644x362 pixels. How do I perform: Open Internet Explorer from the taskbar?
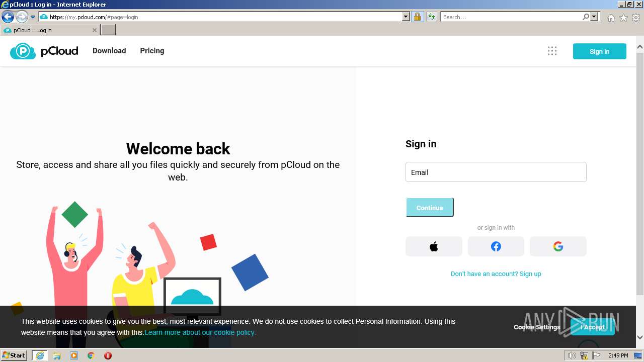click(40, 355)
